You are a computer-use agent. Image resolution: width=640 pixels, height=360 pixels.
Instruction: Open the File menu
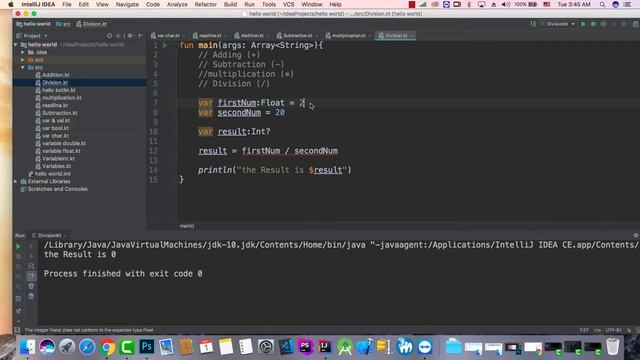click(x=67, y=4)
